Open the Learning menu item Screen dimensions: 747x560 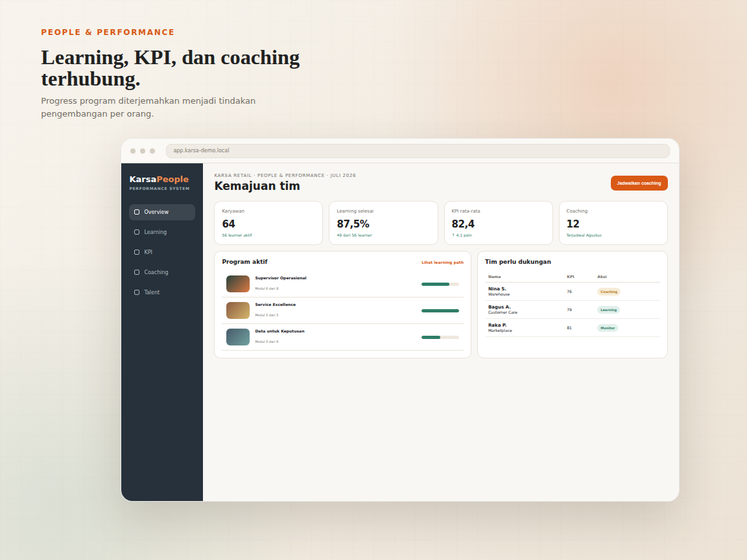(162, 232)
